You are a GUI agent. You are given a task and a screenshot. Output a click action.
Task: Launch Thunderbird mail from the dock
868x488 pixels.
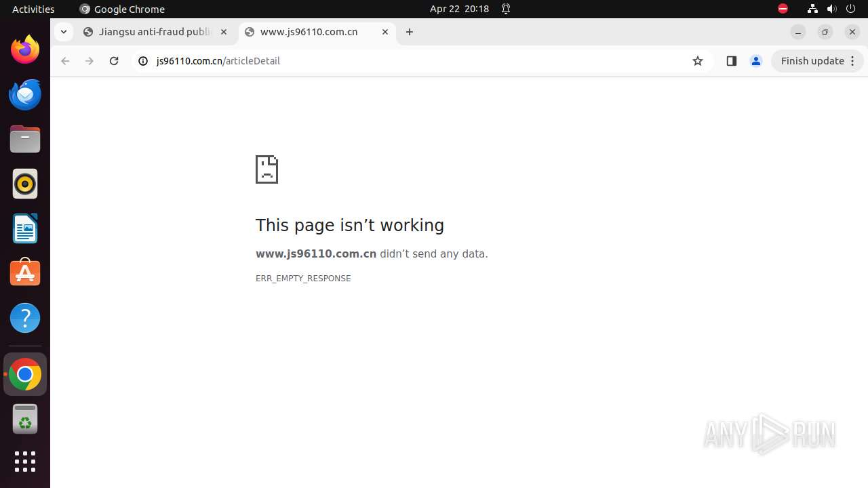(x=25, y=94)
